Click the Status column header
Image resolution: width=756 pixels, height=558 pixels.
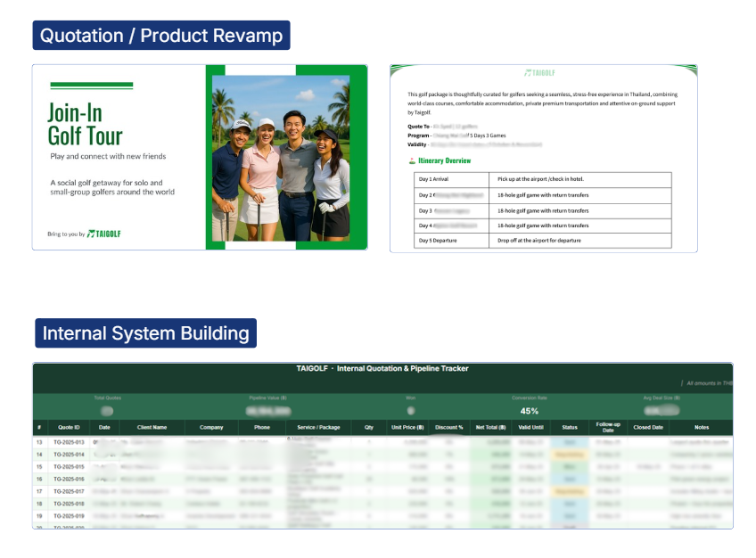coord(570,428)
